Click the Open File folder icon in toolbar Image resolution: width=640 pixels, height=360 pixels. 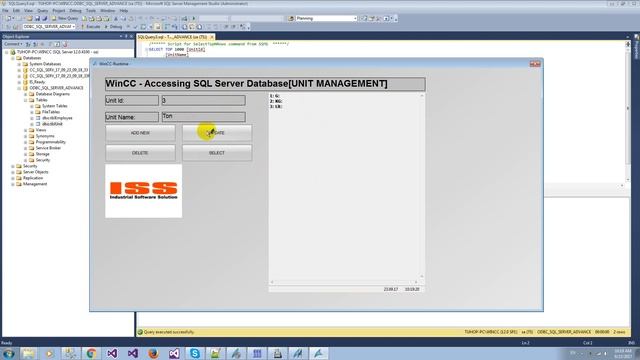(x=29, y=18)
